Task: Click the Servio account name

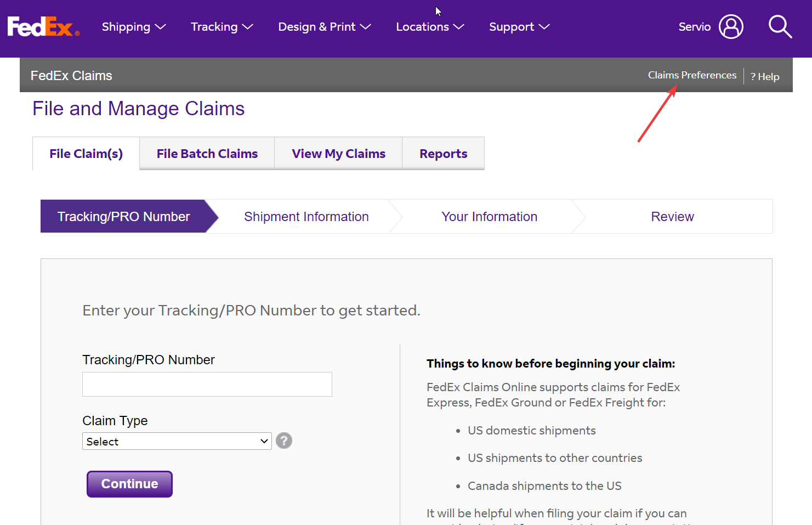Action: tap(694, 27)
